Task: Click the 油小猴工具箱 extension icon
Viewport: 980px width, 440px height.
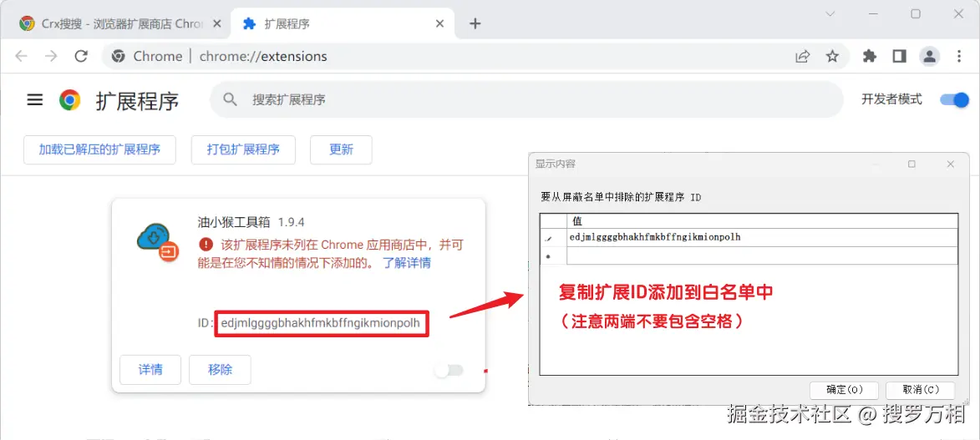Action: 158,242
